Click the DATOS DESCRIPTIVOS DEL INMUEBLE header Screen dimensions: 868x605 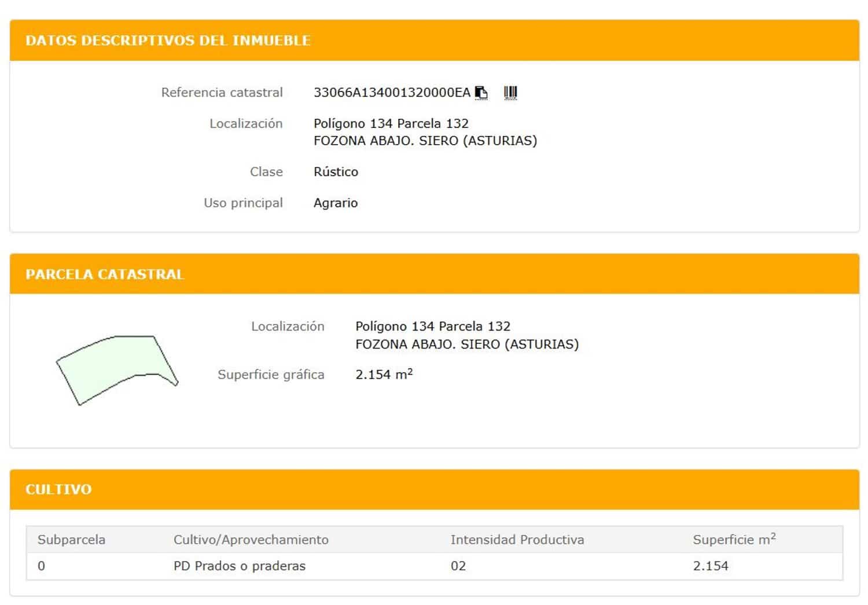[168, 41]
